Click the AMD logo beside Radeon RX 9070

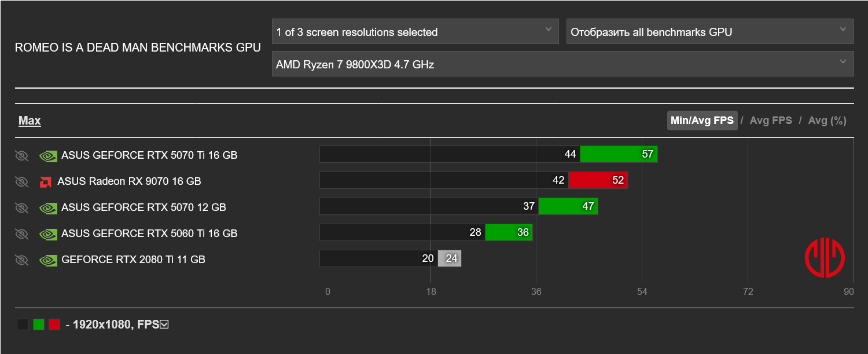coord(45,182)
